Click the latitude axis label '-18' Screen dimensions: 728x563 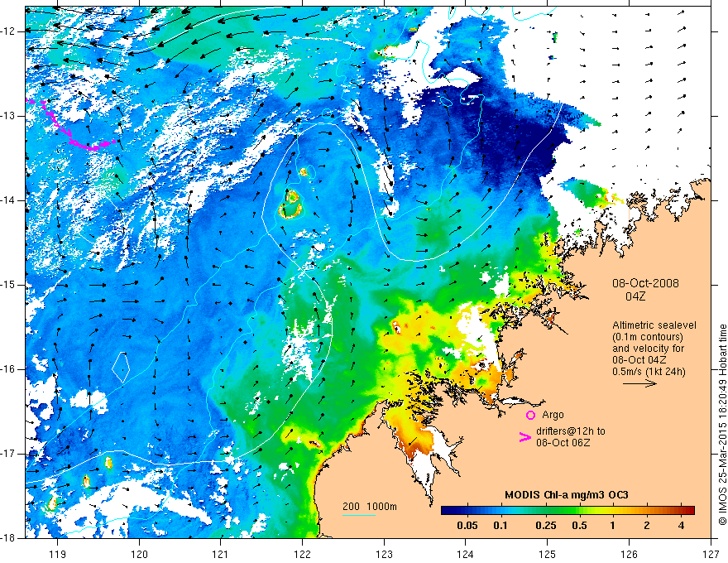click(9, 538)
